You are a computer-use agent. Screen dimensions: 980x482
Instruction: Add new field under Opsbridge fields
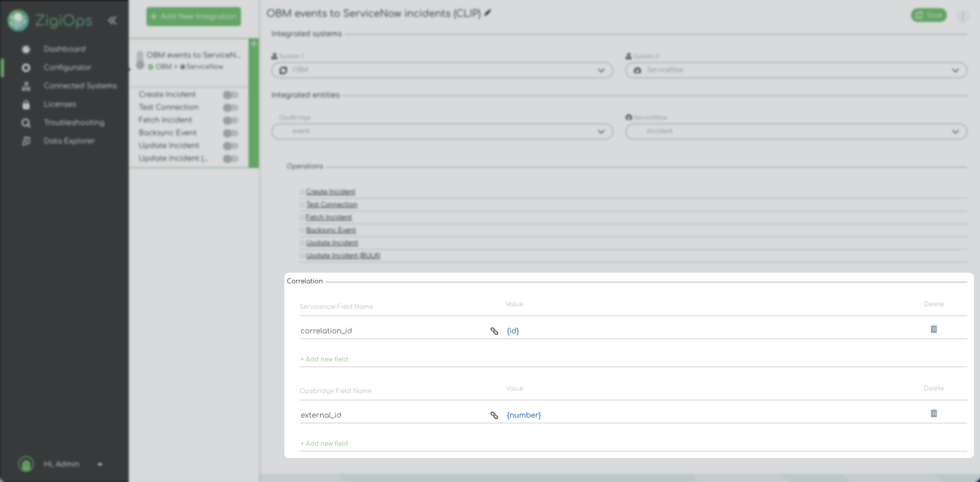[x=324, y=443]
